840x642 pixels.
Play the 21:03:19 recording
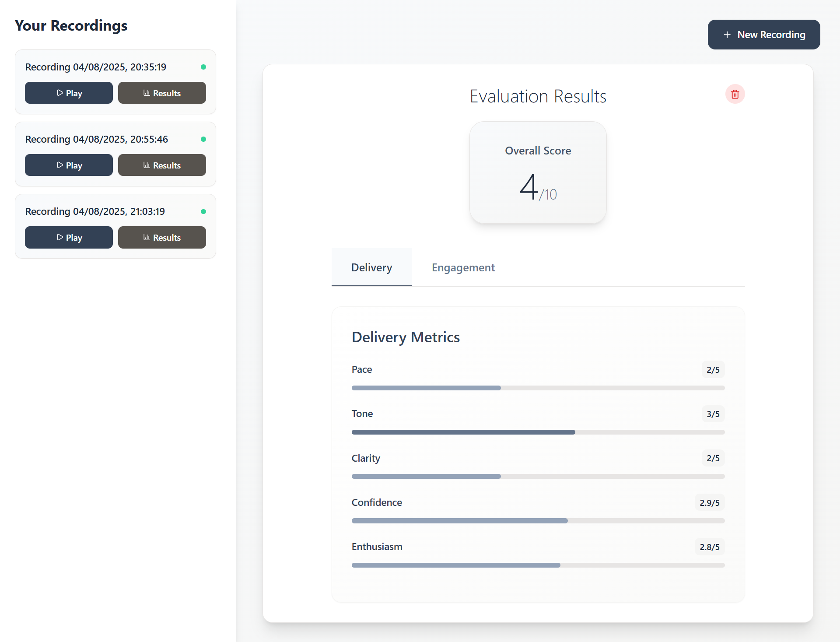click(x=69, y=237)
